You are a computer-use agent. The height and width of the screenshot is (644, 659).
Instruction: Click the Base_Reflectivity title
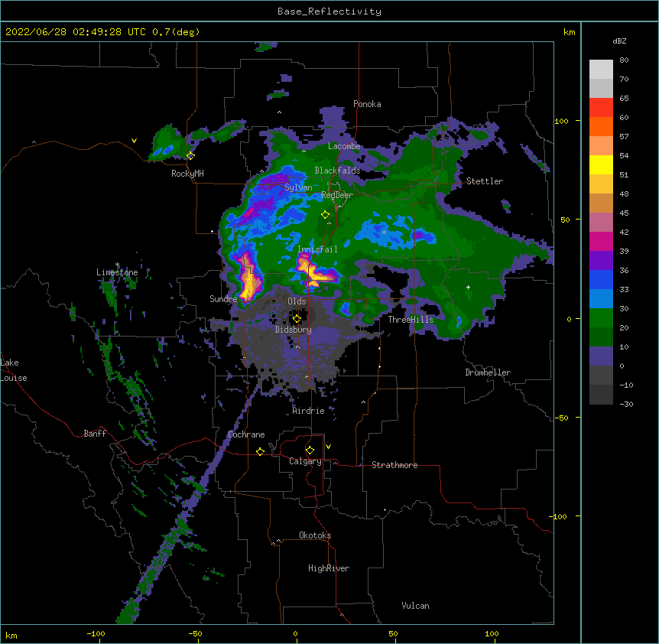coord(329,11)
